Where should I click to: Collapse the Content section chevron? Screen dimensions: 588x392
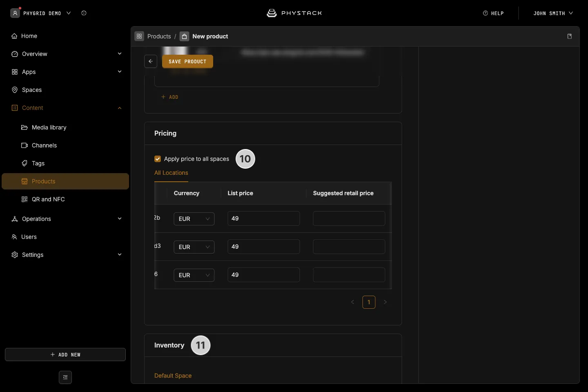[120, 108]
